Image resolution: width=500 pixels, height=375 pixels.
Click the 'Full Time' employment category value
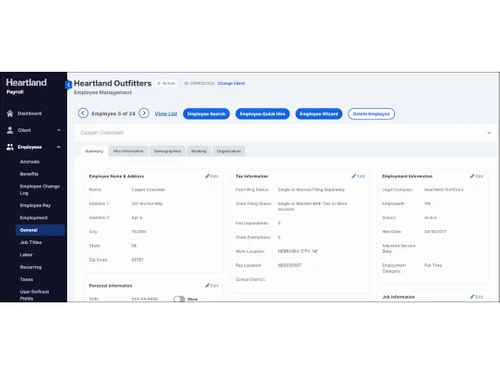coord(433,265)
